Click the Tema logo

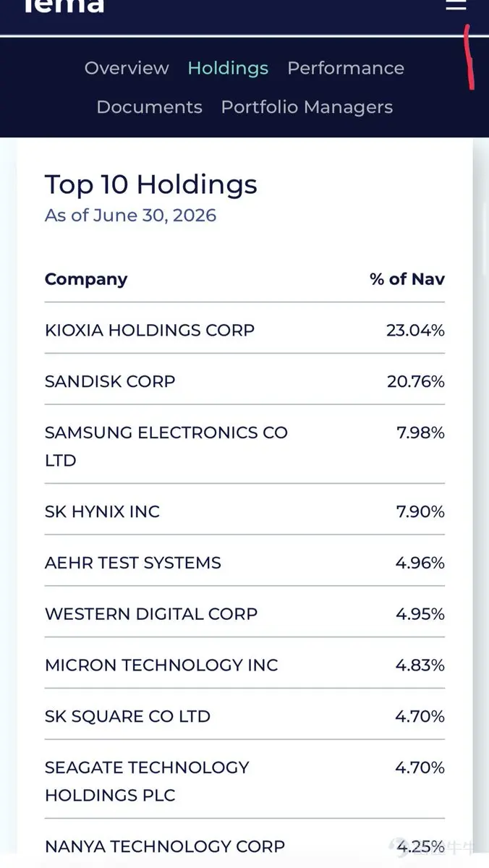tap(64, 6)
